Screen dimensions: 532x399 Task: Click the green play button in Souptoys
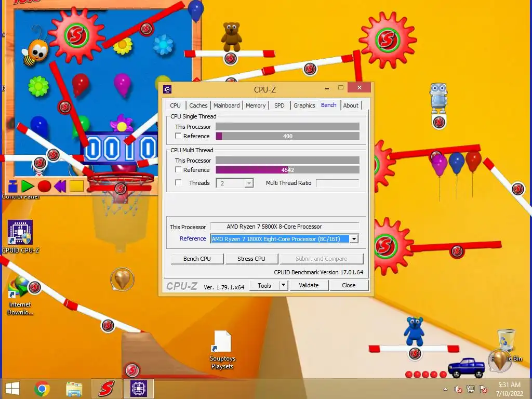(28, 186)
